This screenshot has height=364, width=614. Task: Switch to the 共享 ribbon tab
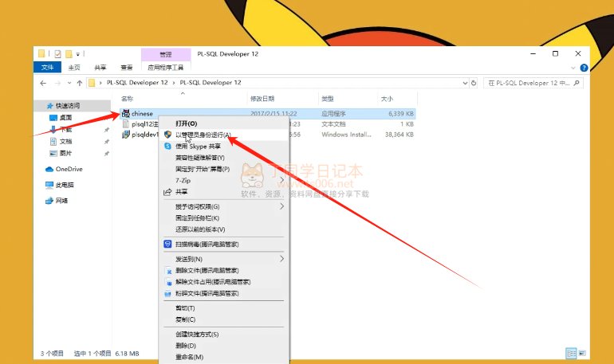(x=100, y=67)
